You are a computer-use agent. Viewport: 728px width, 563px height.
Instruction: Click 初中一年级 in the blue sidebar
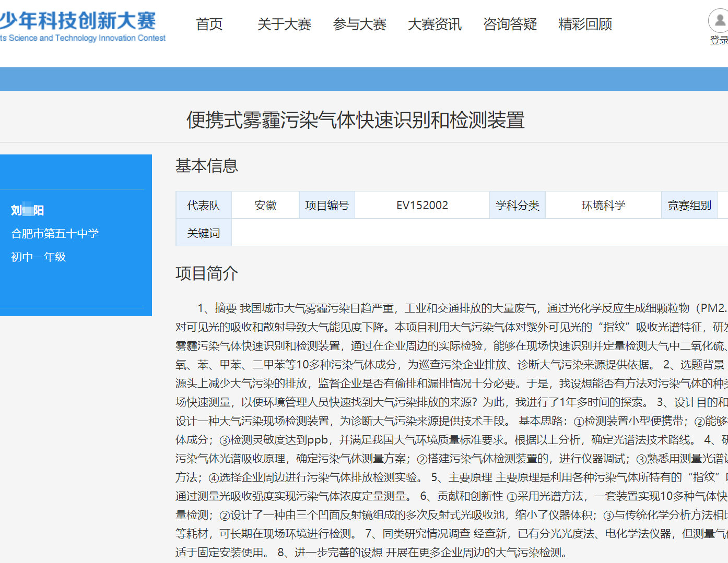click(37, 257)
